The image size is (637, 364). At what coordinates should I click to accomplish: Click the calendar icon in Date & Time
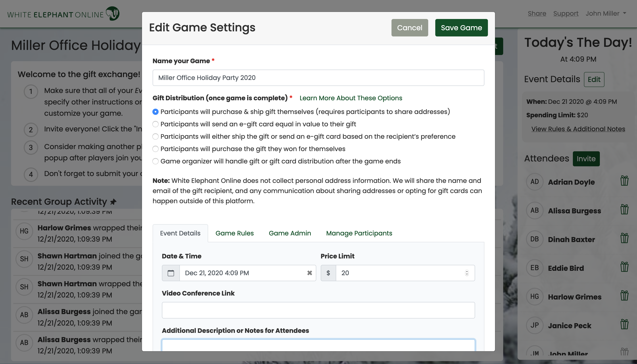(x=171, y=273)
